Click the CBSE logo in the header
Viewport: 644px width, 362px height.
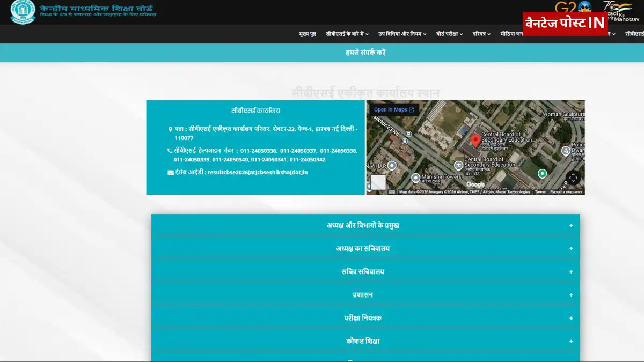point(23,12)
